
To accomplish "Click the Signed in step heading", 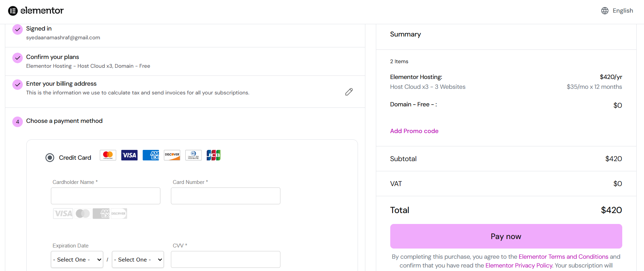I will (39, 28).
